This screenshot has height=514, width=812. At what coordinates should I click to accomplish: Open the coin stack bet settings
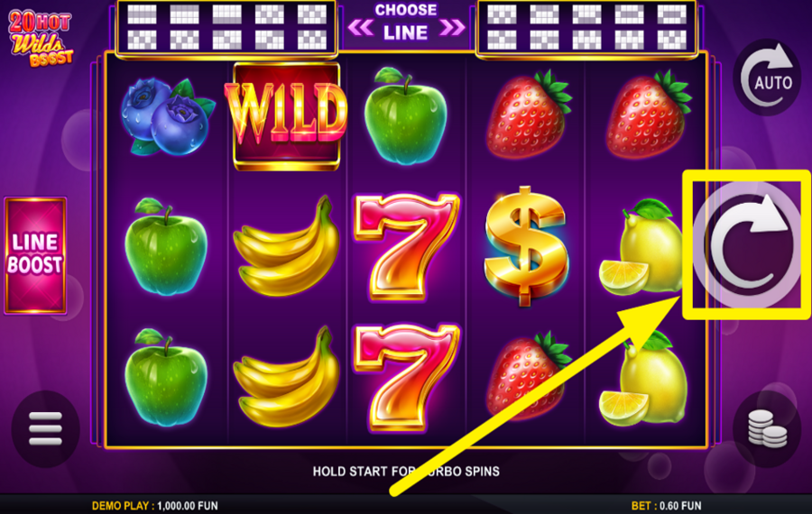coord(767,428)
